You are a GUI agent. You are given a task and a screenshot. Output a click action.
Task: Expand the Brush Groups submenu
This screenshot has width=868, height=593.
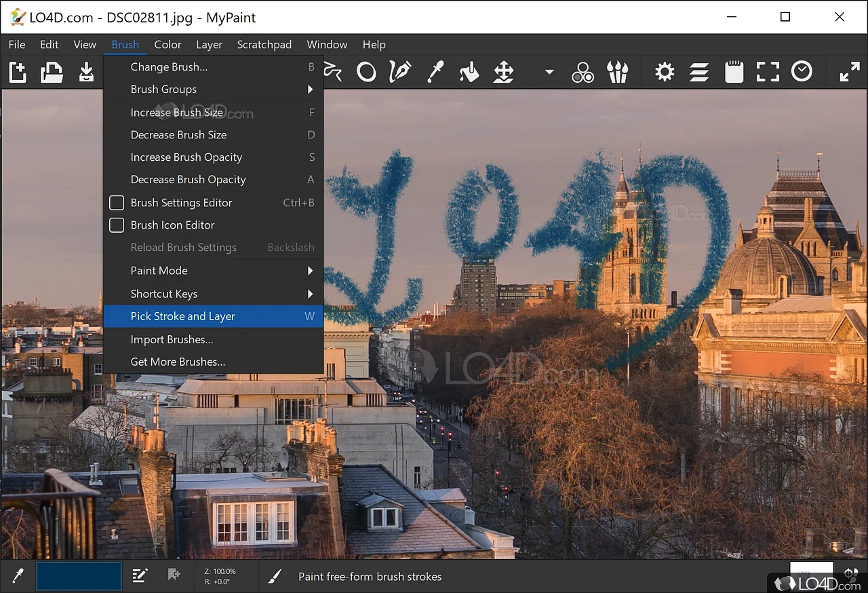[213, 89]
